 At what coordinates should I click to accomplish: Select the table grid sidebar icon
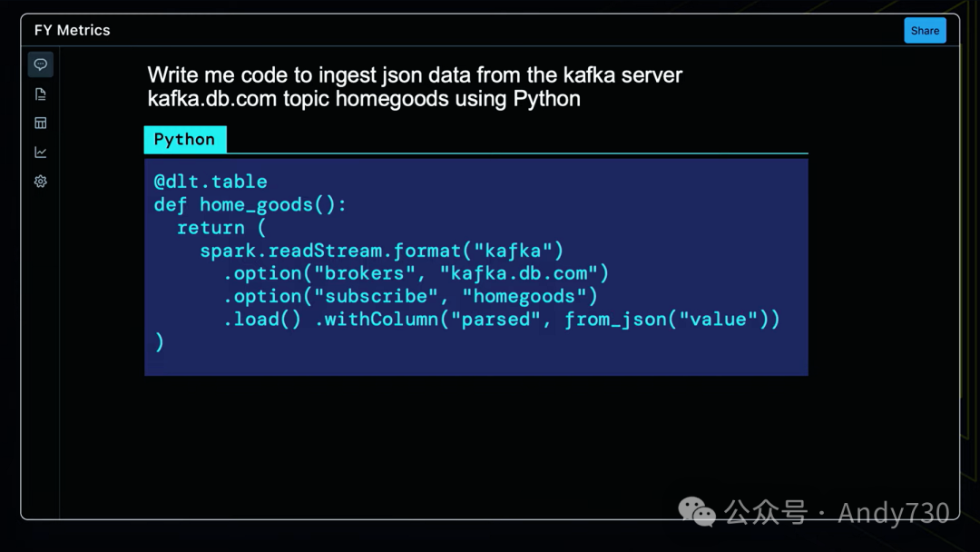click(41, 123)
